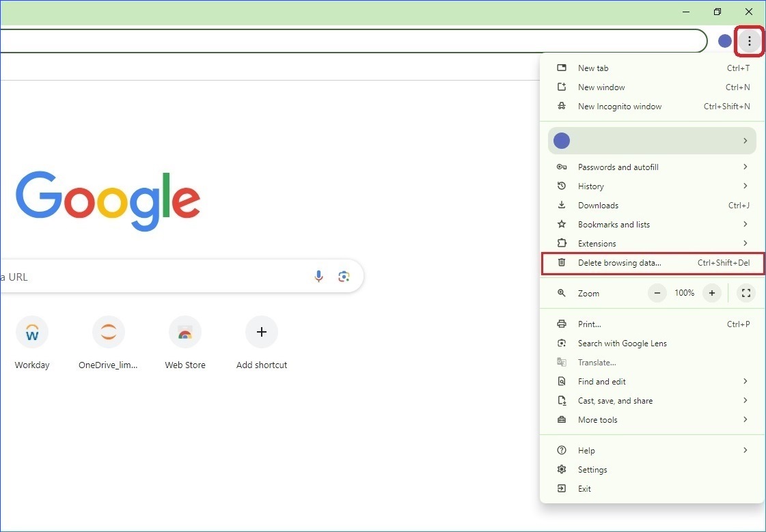Click the profile avatar circle in the toolbar
This screenshot has width=766, height=532.
point(724,40)
